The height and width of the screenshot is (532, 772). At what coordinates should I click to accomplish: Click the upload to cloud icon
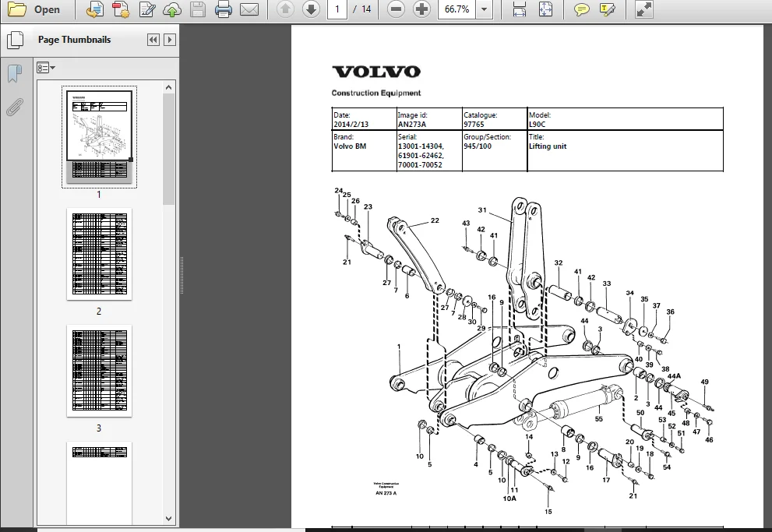pos(172,9)
